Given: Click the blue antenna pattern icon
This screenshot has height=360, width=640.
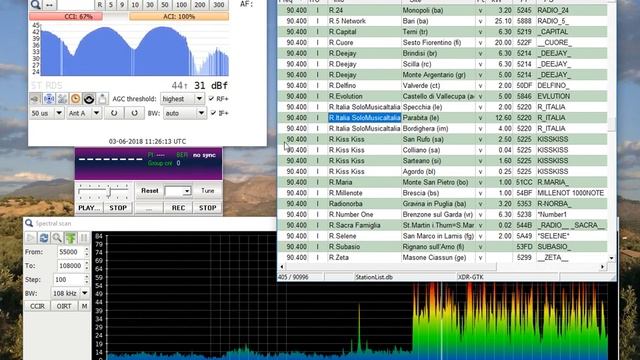Looking at the screenshot, I should (x=49, y=99).
